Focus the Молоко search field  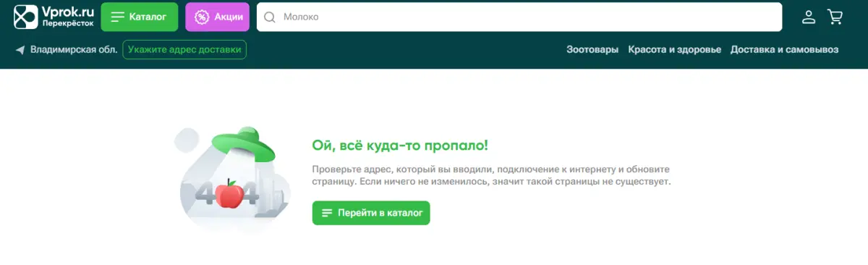coord(519,17)
